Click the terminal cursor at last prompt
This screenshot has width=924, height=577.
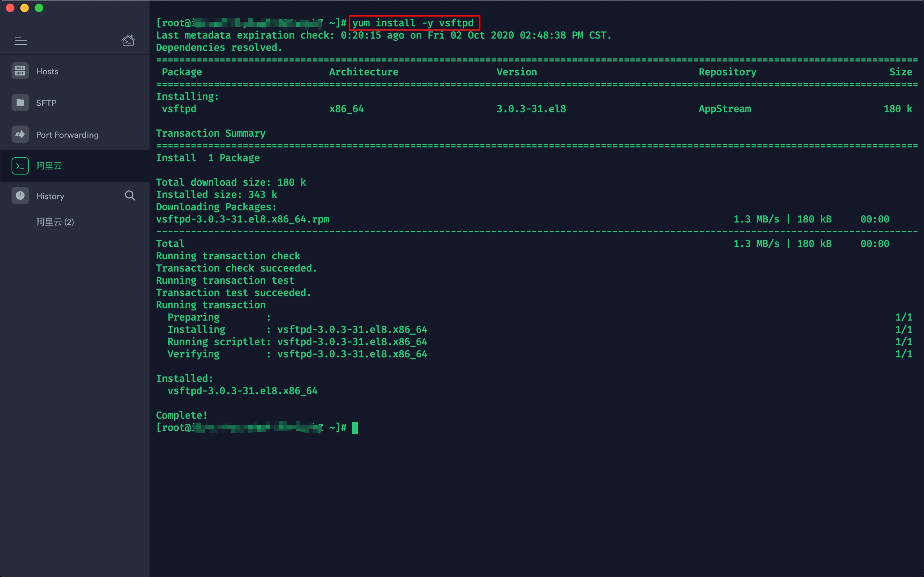(355, 428)
